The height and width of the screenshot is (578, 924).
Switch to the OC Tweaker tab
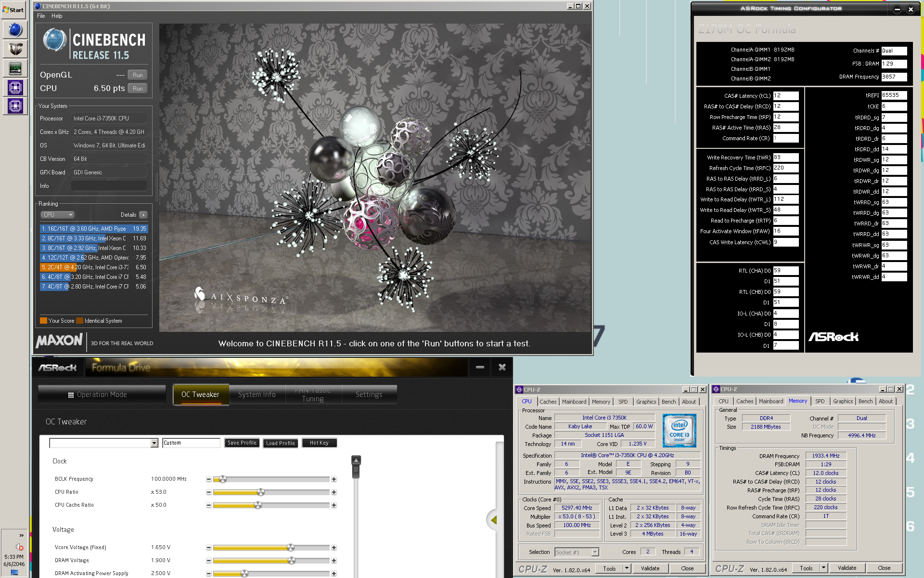200,394
